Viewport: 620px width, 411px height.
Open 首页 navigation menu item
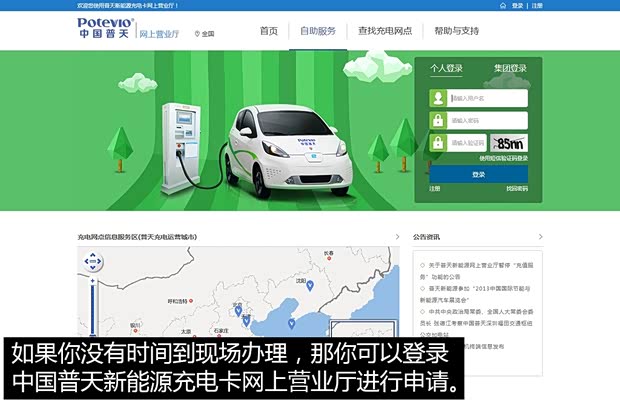[x=269, y=31]
